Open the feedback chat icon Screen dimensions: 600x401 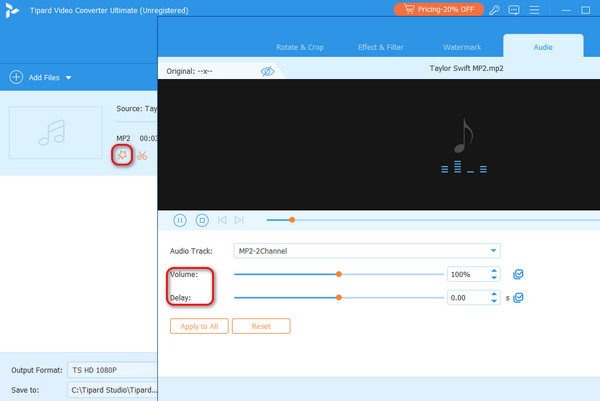[x=514, y=10]
